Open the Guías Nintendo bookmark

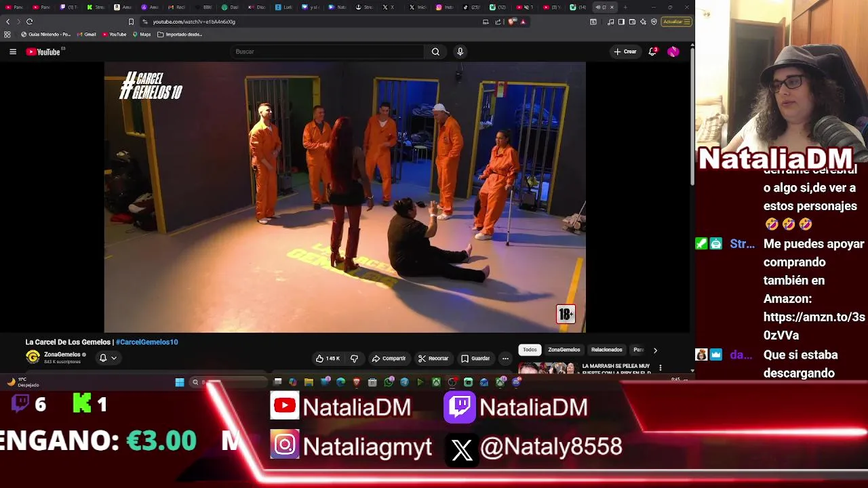pyautogui.click(x=45, y=34)
